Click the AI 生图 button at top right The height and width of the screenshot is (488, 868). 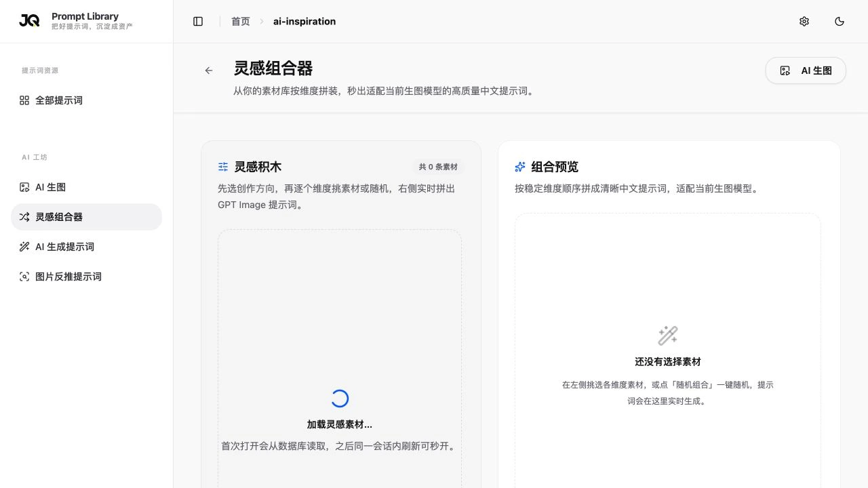[806, 70]
